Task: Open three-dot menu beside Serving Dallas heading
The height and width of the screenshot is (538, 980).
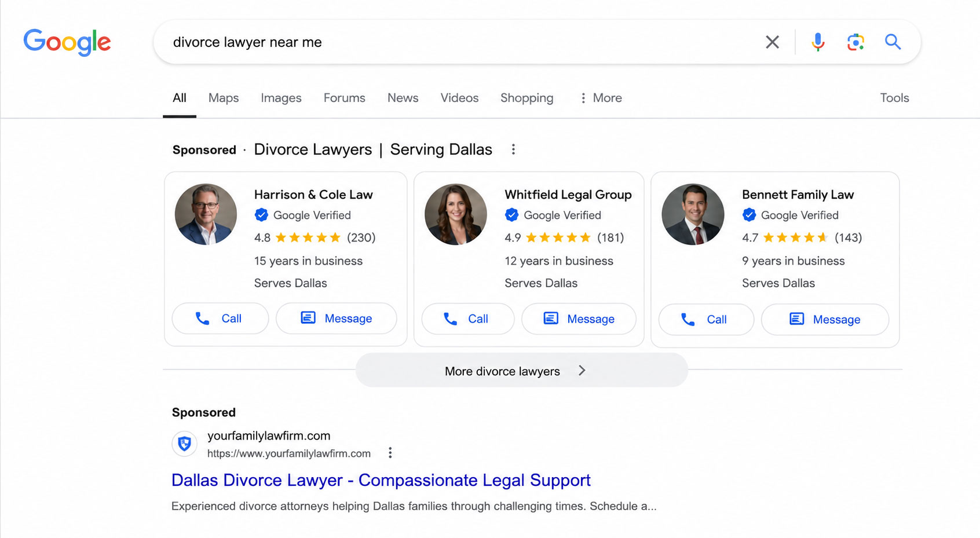Action: click(513, 149)
